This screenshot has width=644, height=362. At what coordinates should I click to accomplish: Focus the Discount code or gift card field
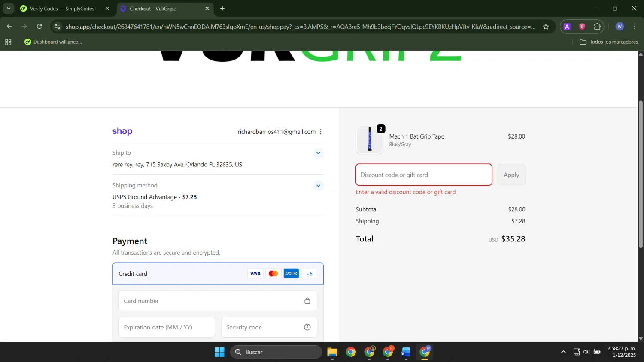click(x=424, y=175)
